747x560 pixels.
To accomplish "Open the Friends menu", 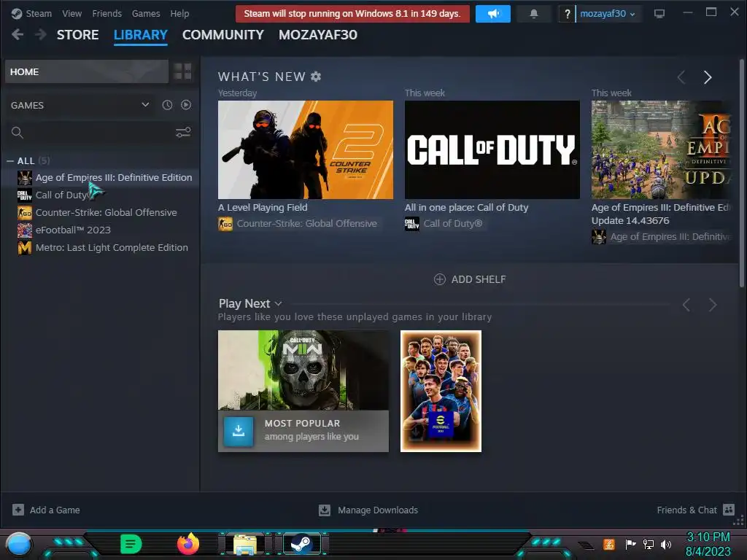I will 107,13.
